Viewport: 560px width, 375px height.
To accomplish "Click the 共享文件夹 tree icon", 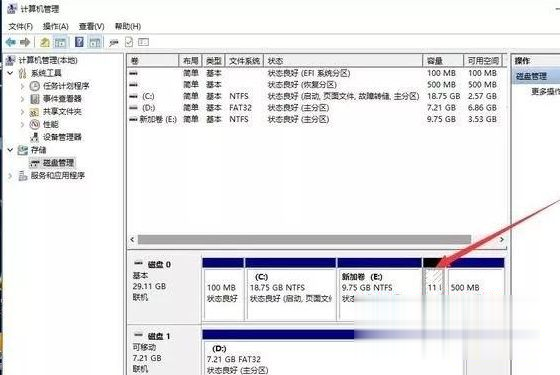I will point(34,112).
